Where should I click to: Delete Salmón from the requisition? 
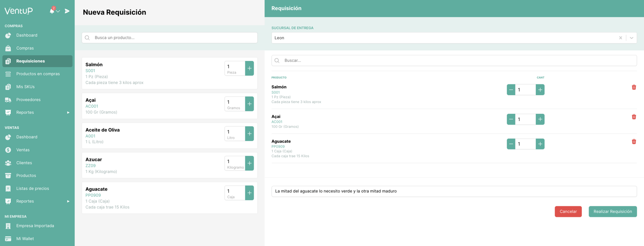tap(634, 87)
